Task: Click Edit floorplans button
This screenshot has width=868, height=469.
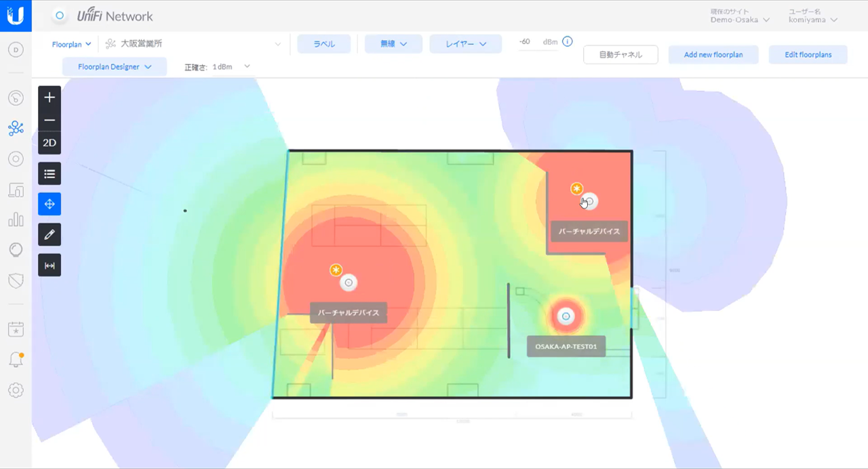Action: pyautogui.click(x=808, y=55)
